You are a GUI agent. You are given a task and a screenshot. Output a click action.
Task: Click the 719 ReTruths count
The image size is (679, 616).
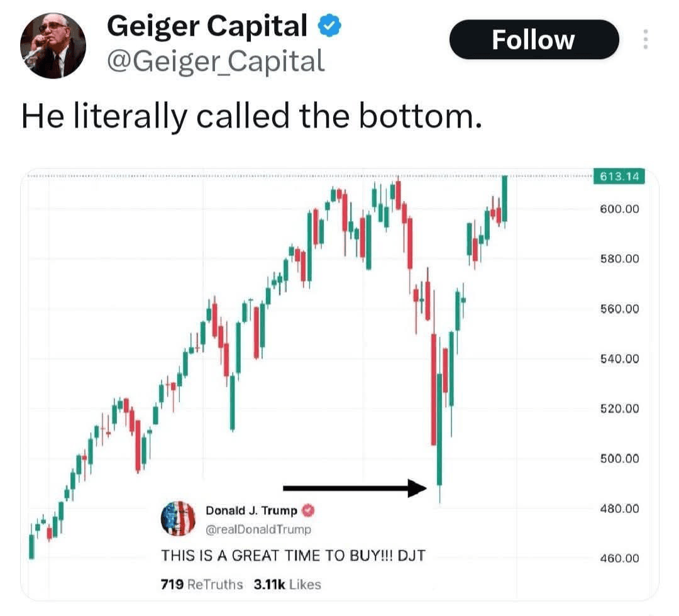point(201,585)
